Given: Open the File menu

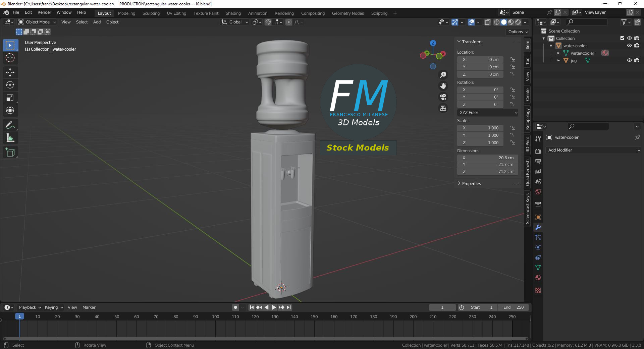Looking at the screenshot, I should point(16,12).
